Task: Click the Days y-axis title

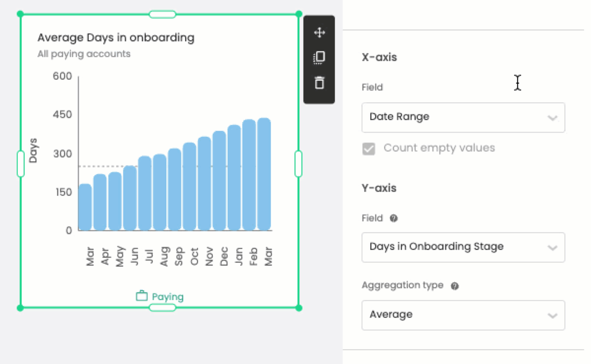Action: (33, 150)
